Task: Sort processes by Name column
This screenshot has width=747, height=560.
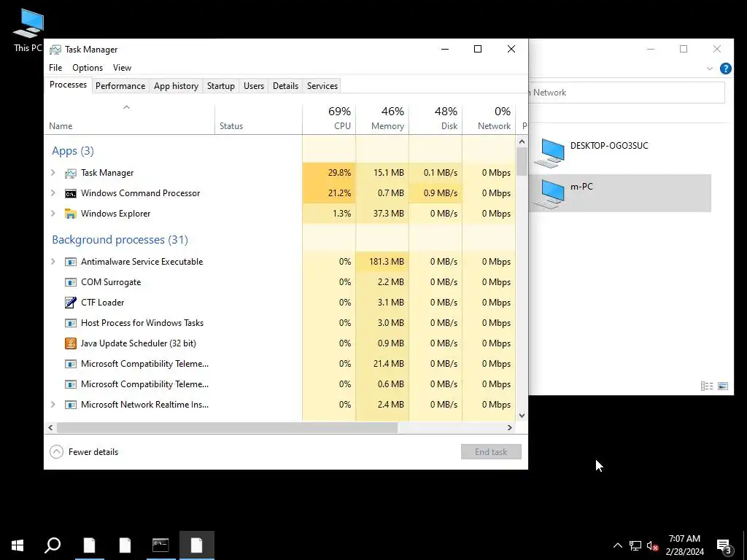Action: click(x=130, y=119)
